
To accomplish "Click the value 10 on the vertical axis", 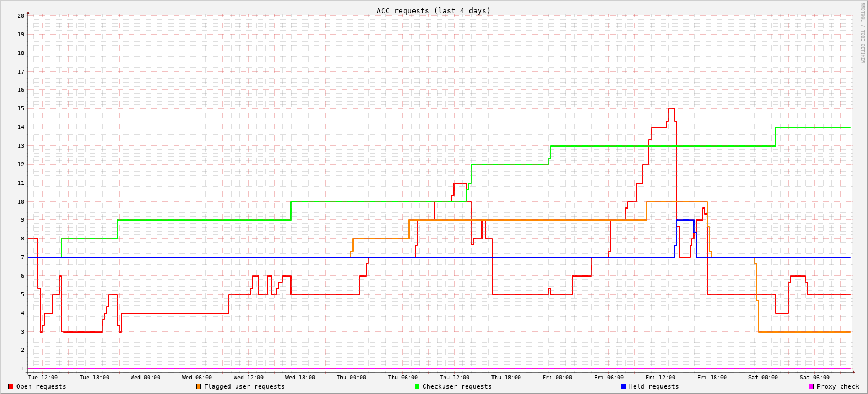I will (21, 201).
